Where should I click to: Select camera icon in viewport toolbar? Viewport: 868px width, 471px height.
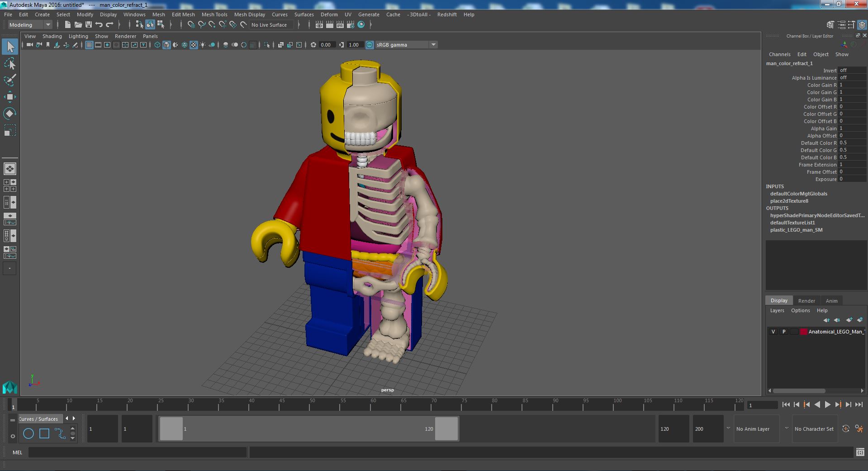pyautogui.click(x=30, y=45)
